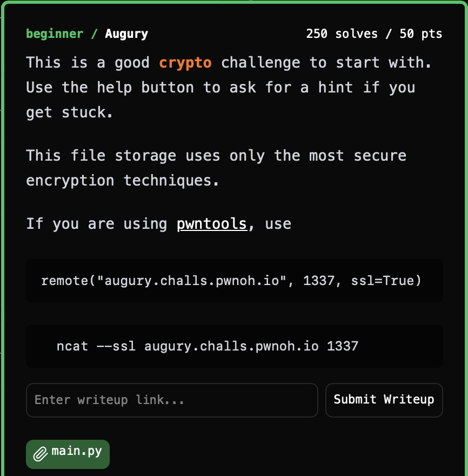This screenshot has height=476, width=468.
Task: Click the remote() pwntools code block
Action: click(234, 281)
